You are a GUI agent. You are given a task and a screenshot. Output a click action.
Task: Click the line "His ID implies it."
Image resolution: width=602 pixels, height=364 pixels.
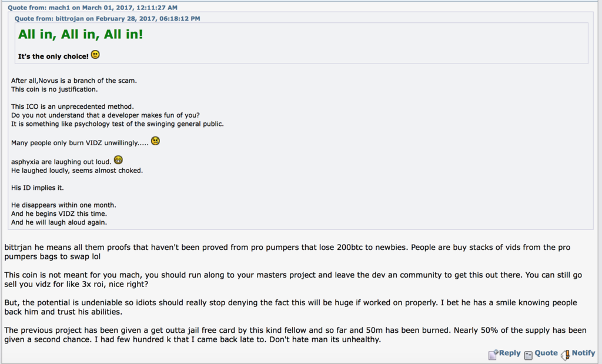tap(37, 188)
